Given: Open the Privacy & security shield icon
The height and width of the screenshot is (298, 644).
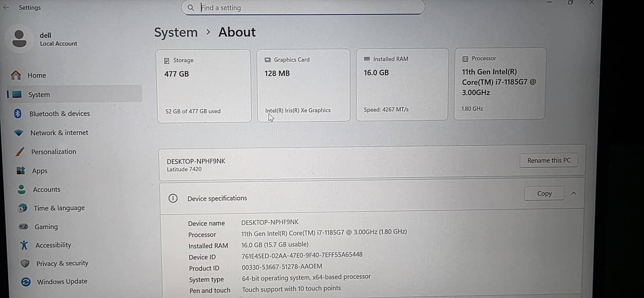Looking at the screenshot, I should coord(25,263).
